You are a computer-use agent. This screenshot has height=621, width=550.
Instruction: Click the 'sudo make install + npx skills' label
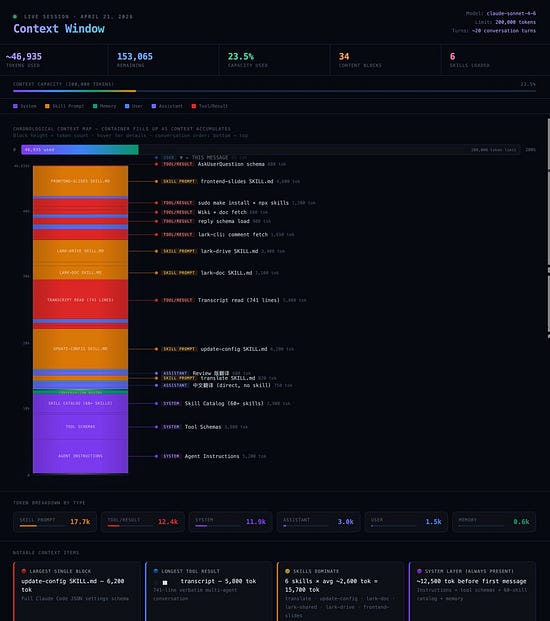coord(243,203)
